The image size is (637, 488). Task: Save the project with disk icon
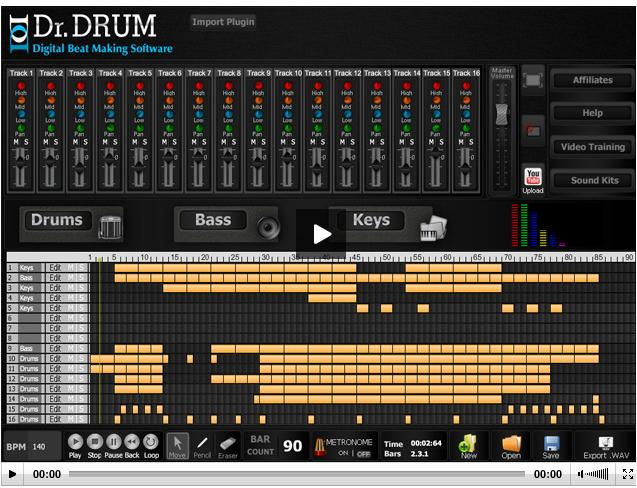tap(551, 447)
